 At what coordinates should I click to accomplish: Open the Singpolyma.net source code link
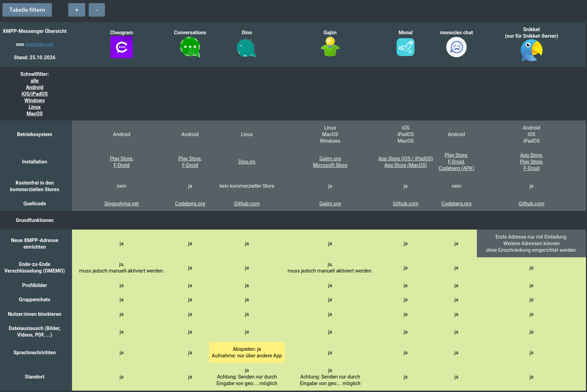(122, 204)
